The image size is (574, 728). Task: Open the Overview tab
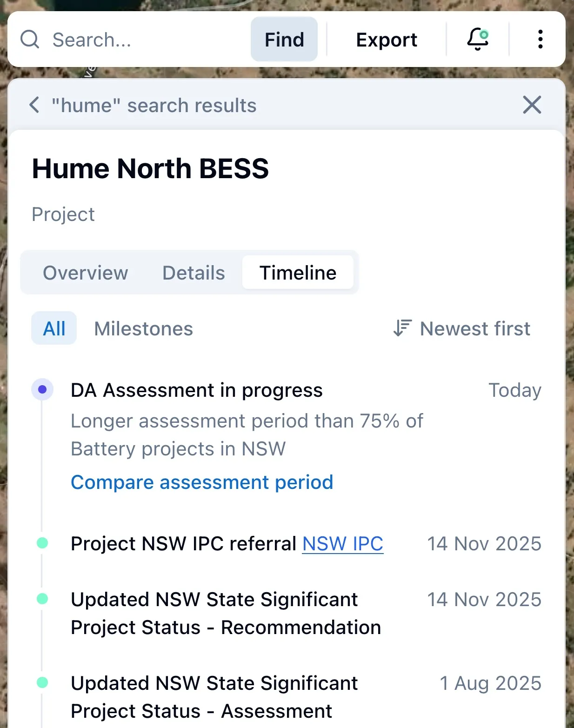coord(86,273)
